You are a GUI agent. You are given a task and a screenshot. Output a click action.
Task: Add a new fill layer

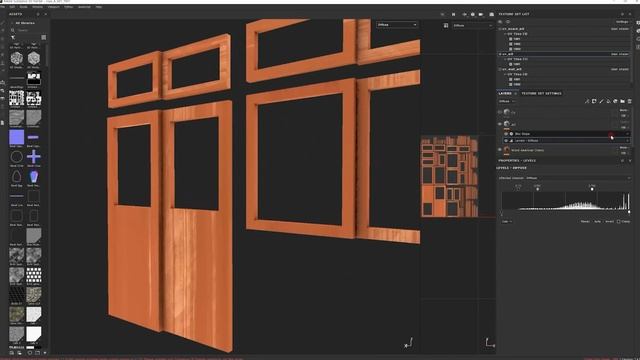pyautogui.click(x=608, y=101)
